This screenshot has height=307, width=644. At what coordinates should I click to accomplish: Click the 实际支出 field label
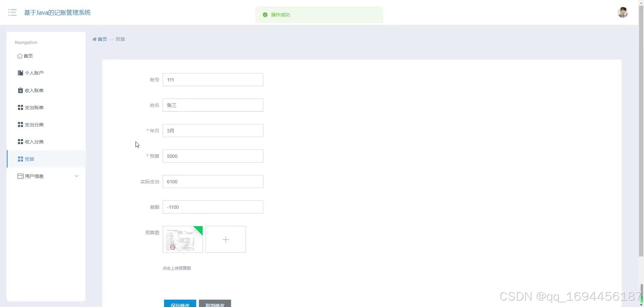click(150, 182)
